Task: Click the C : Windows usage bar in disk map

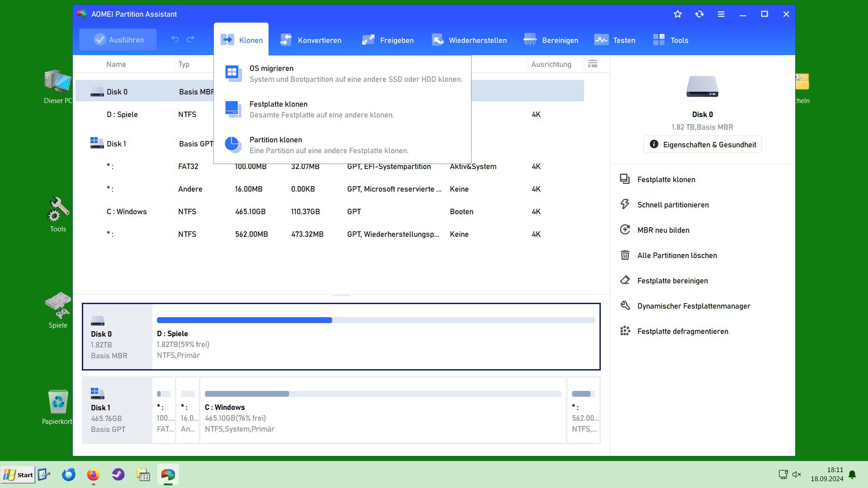Action: pyautogui.click(x=383, y=394)
